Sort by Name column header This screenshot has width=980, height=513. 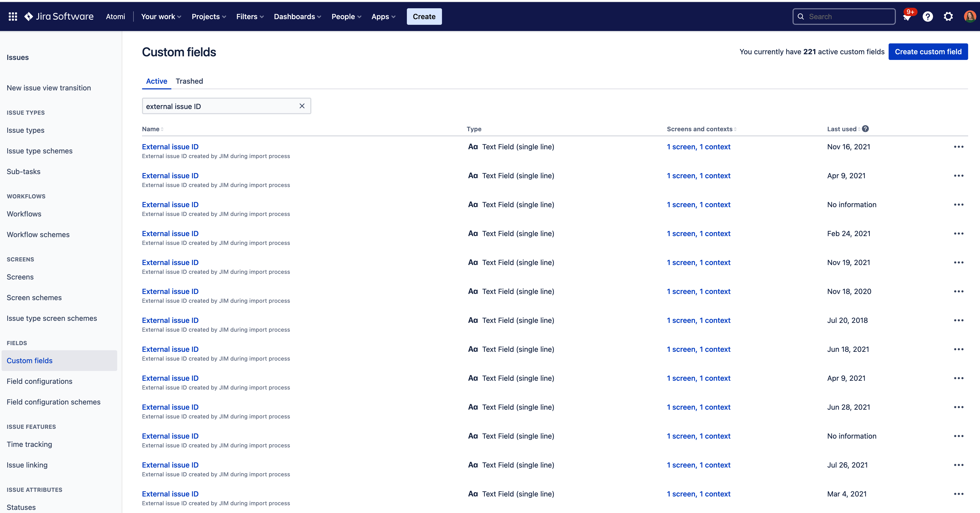pyautogui.click(x=153, y=129)
